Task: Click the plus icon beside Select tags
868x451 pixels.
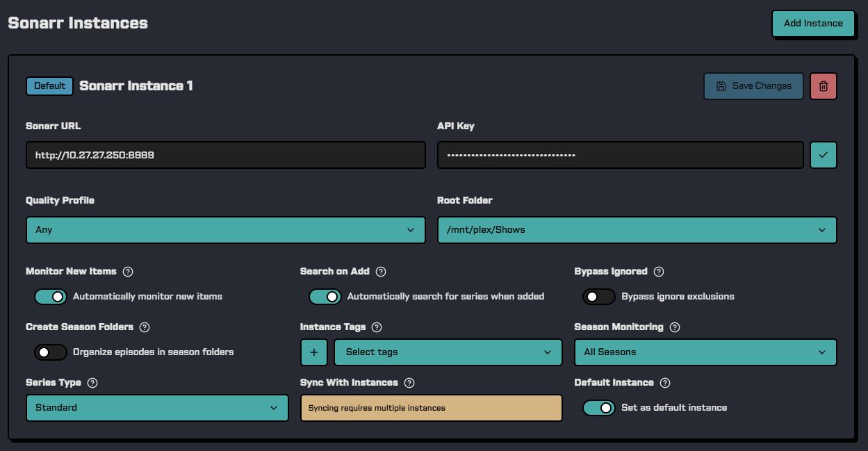Action: (x=314, y=352)
